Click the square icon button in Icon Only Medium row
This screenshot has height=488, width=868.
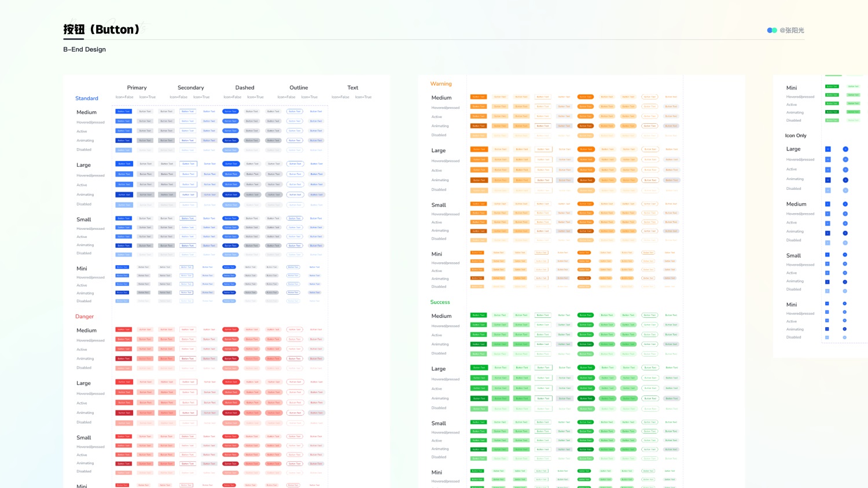click(x=827, y=204)
